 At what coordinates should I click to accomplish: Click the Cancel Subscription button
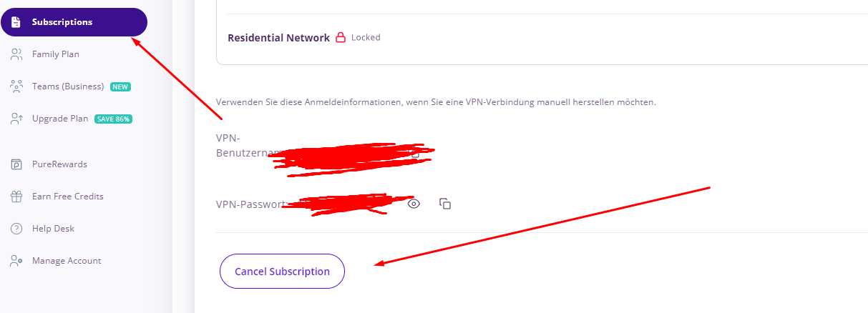tap(282, 272)
